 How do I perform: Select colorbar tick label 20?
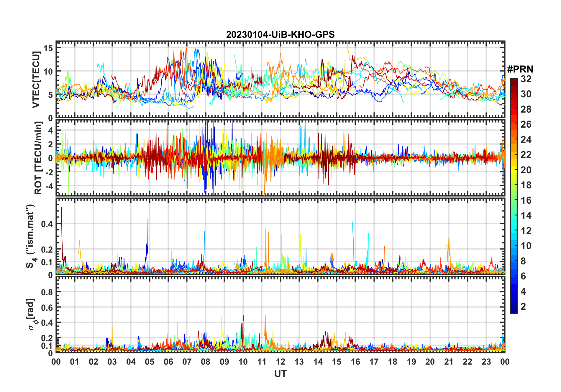click(526, 170)
